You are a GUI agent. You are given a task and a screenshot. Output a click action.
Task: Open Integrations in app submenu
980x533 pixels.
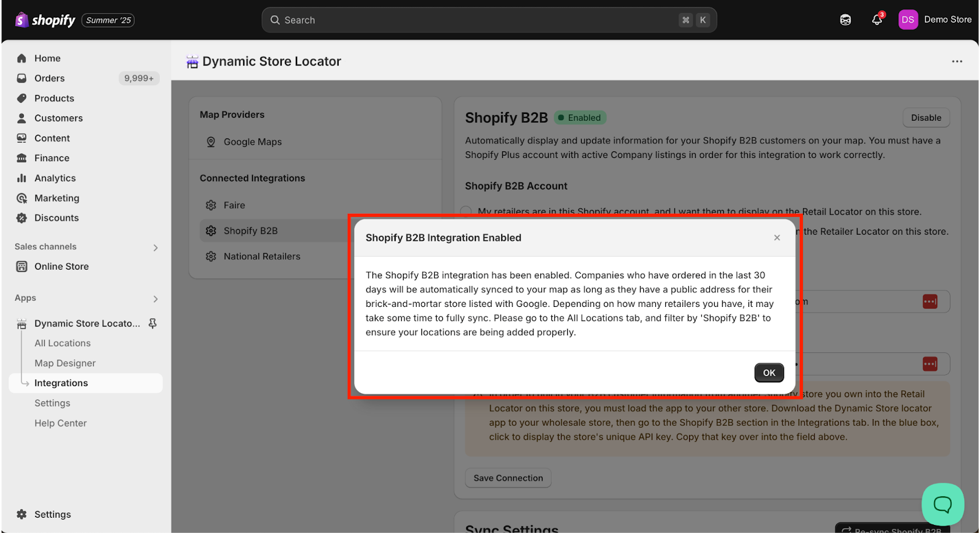point(86,383)
